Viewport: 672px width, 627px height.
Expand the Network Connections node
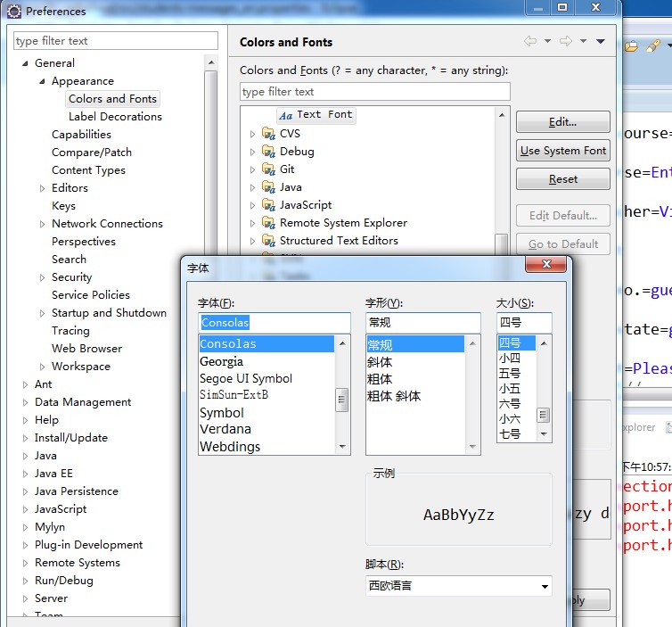tap(42, 224)
